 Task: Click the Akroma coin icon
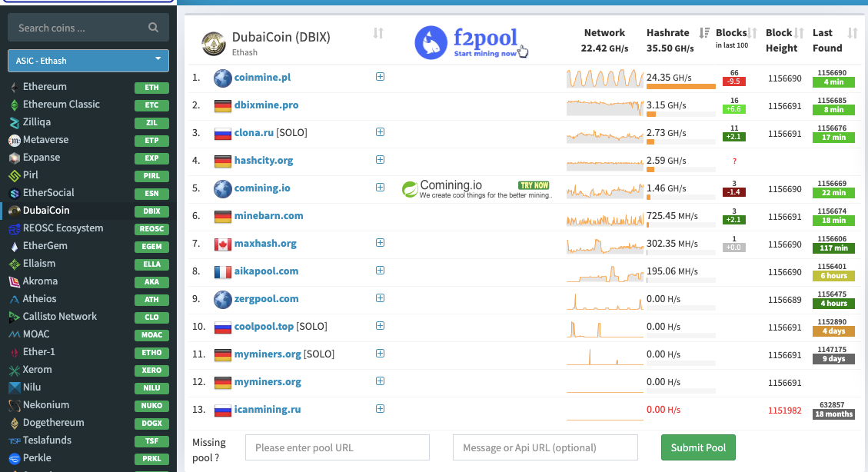(x=15, y=281)
